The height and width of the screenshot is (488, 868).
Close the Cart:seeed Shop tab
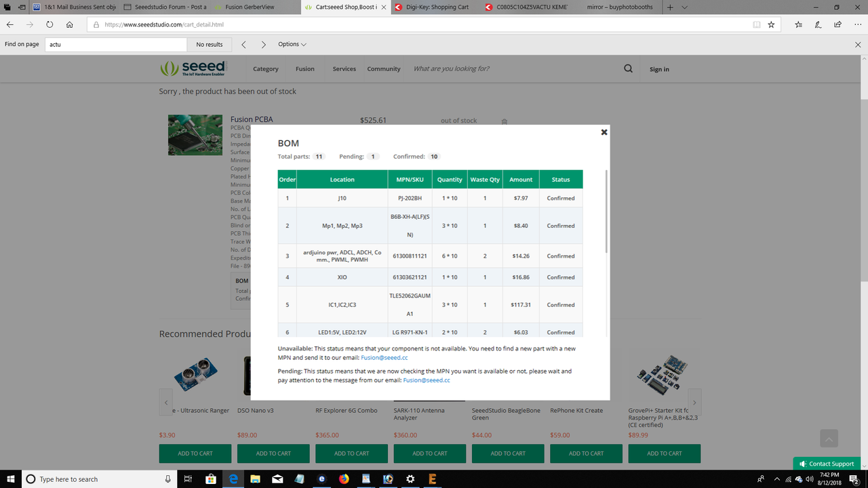(x=384, y=7)
